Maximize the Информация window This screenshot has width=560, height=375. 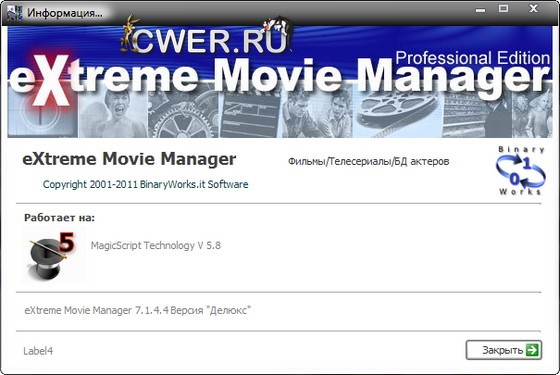503,9
